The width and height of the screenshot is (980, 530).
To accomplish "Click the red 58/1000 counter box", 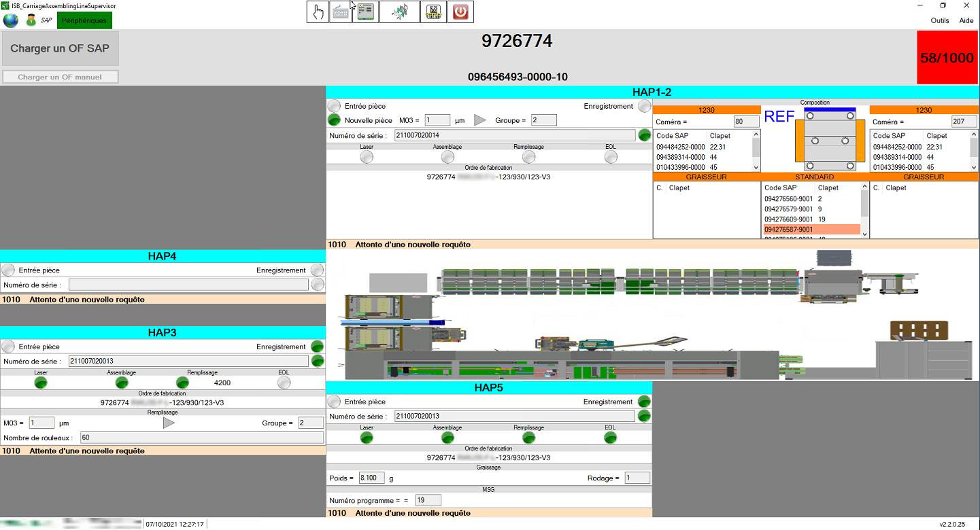I will point(947,58).
